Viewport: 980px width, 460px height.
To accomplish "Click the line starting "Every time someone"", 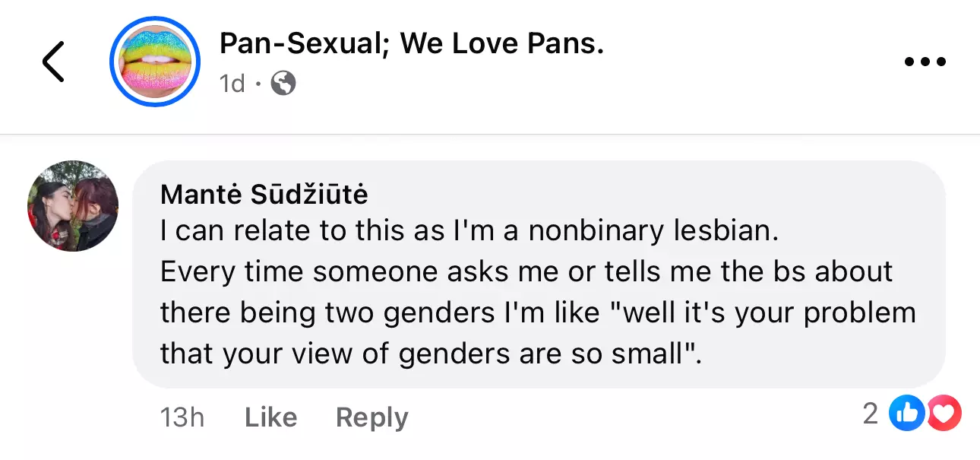I will click(526, 272).
